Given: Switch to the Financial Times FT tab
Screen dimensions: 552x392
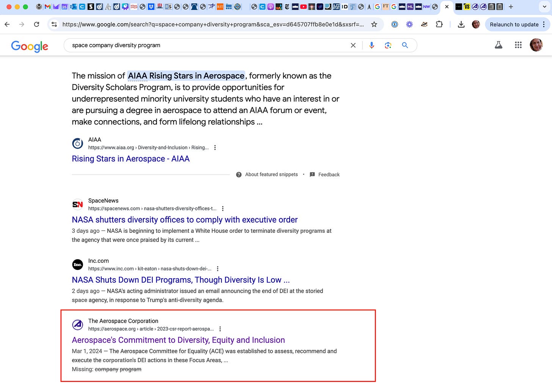Looking at the screenshot, I should point(386,6).
